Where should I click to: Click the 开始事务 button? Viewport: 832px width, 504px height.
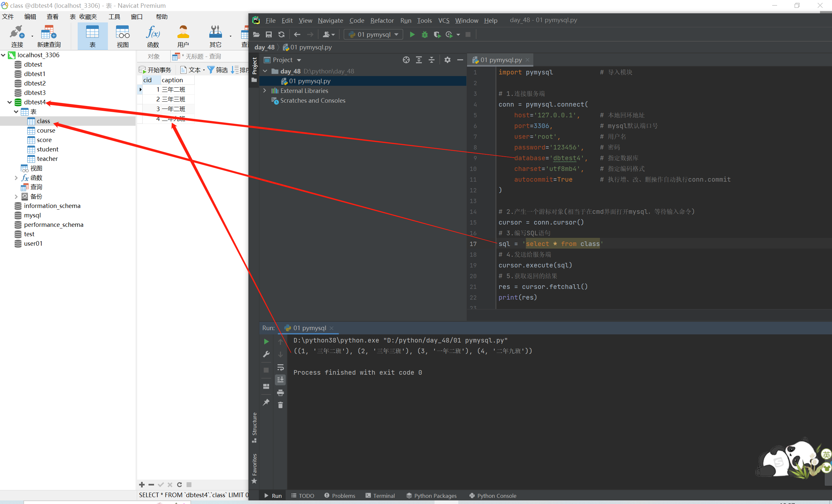tap(155, 70)
